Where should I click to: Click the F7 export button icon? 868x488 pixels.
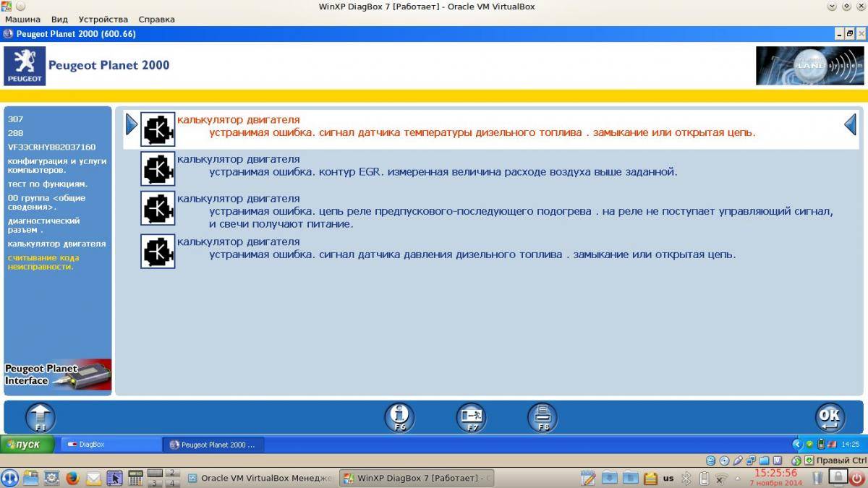[471, 417]
